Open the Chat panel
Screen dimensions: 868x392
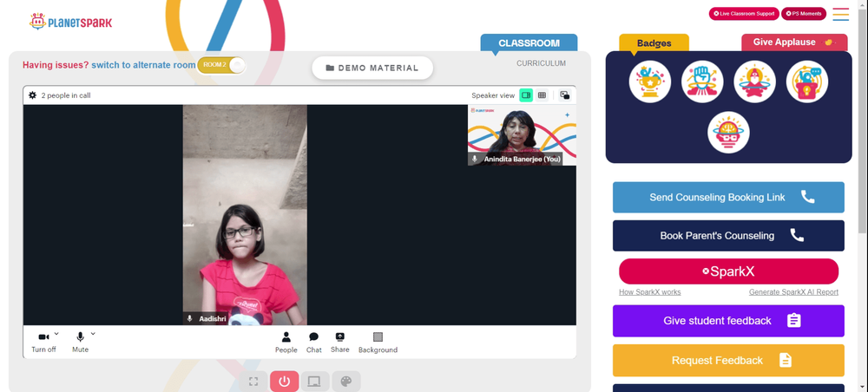314,343
